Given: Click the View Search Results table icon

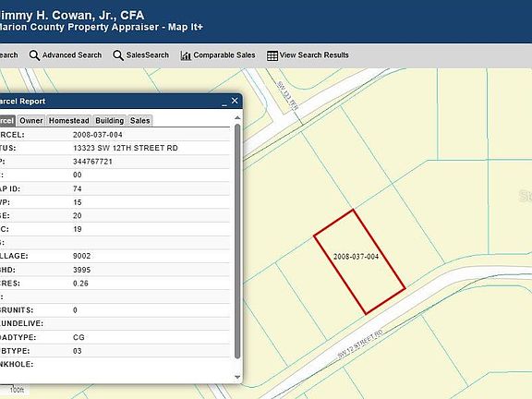Looking at the screenshot, I should click(x=272, y=55).
